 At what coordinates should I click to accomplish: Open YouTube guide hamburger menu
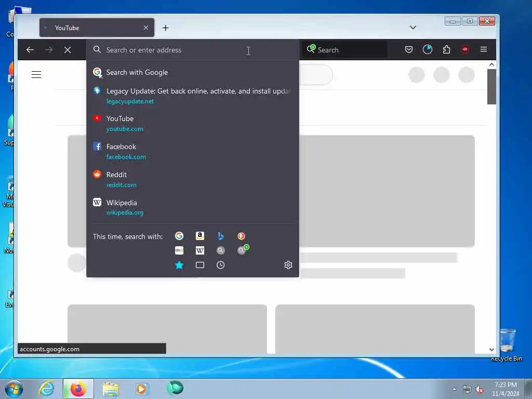tap(36, 74)
